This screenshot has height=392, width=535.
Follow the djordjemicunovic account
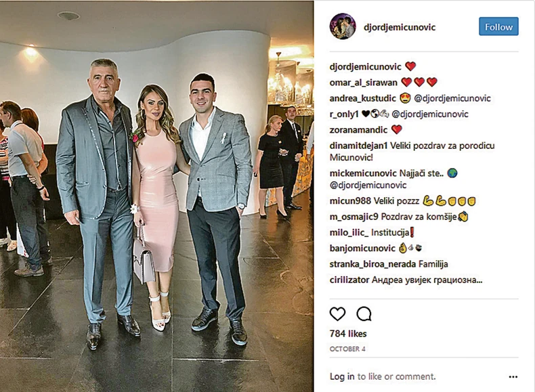pos(498,26)
